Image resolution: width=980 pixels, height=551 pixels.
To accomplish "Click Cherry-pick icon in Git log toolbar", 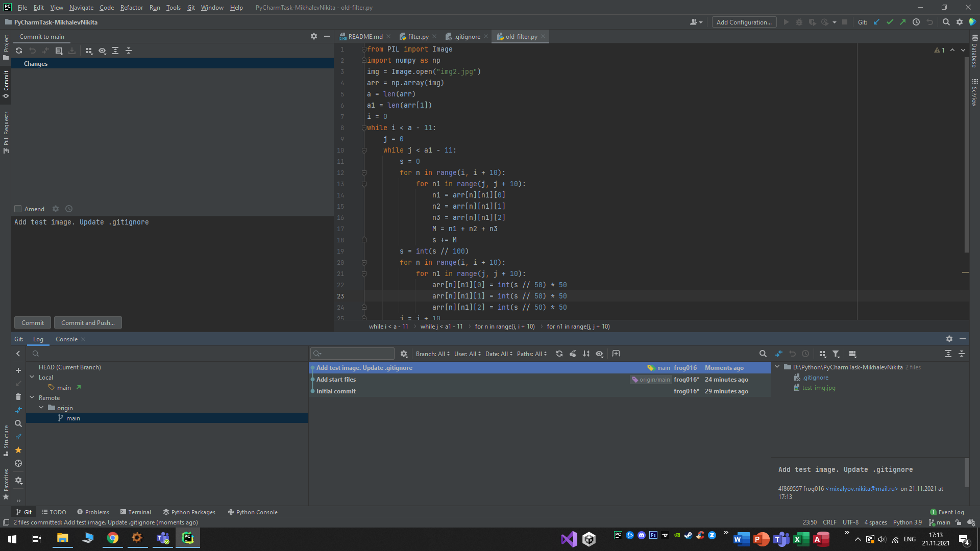I will point(573,354).
